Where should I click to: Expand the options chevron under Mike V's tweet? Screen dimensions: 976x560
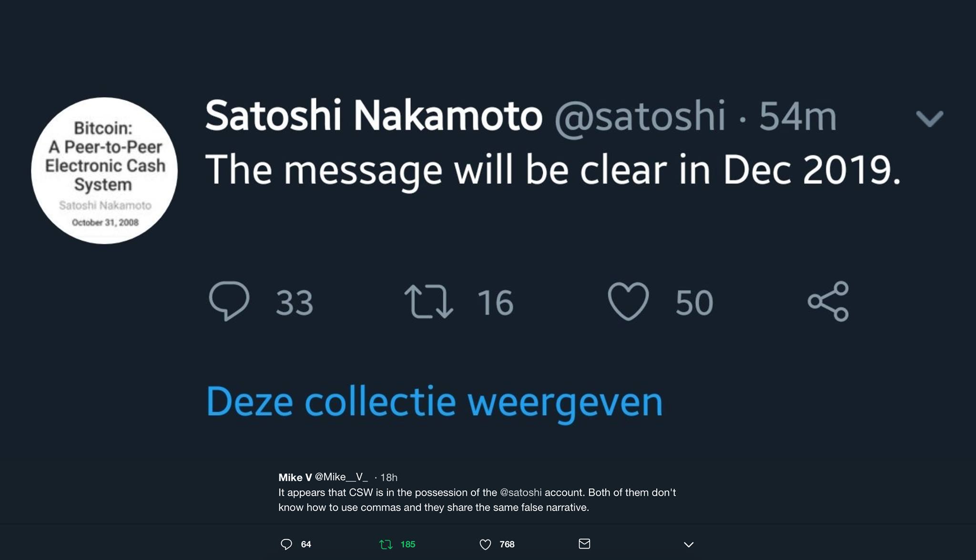[689, 544]
